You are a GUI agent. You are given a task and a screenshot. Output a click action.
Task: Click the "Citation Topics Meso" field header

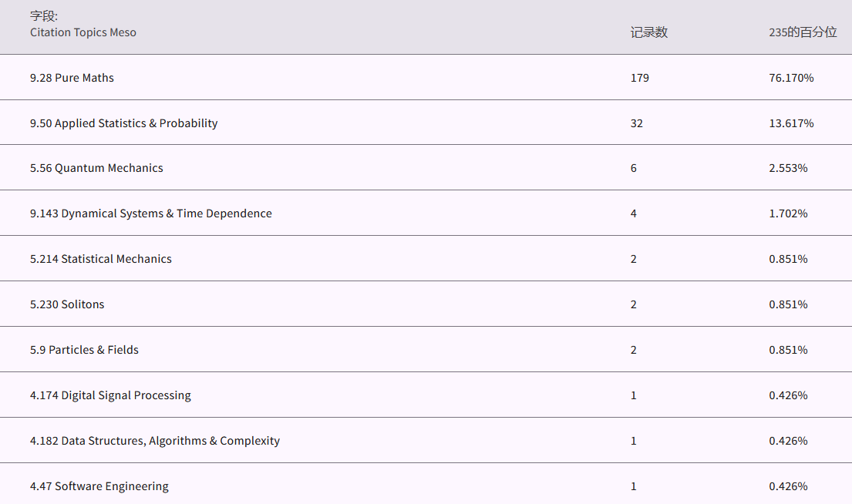tap(83, 32)
